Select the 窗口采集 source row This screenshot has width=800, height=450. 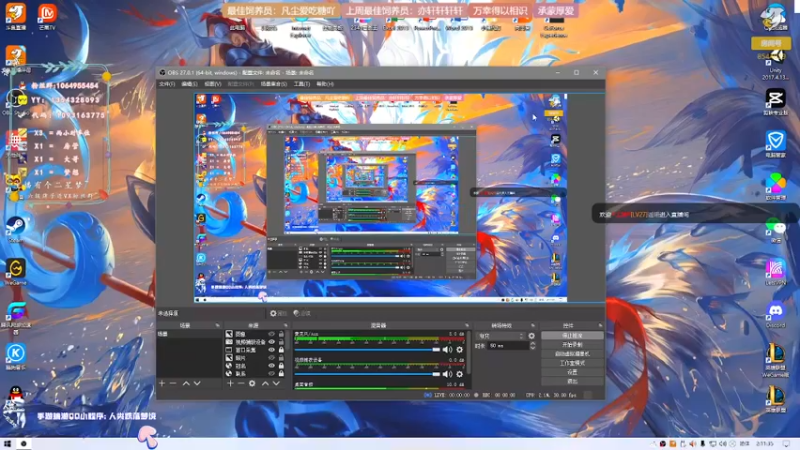[x=255, y=350]
